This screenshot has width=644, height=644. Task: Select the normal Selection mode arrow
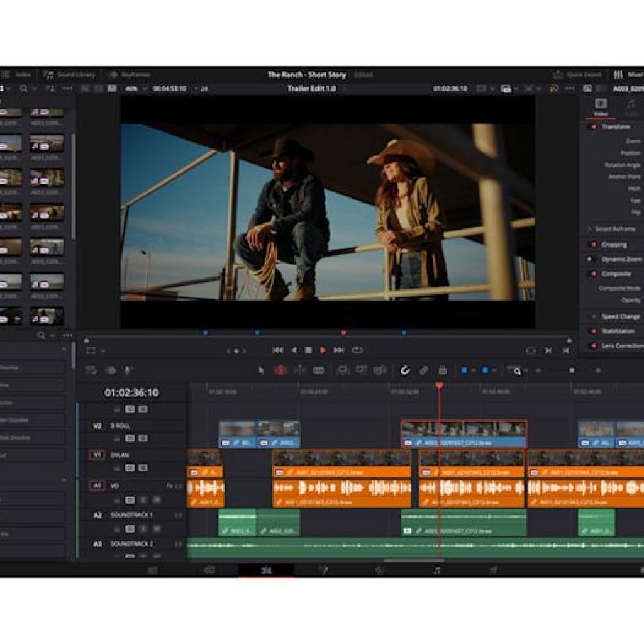tap(260, 370)
